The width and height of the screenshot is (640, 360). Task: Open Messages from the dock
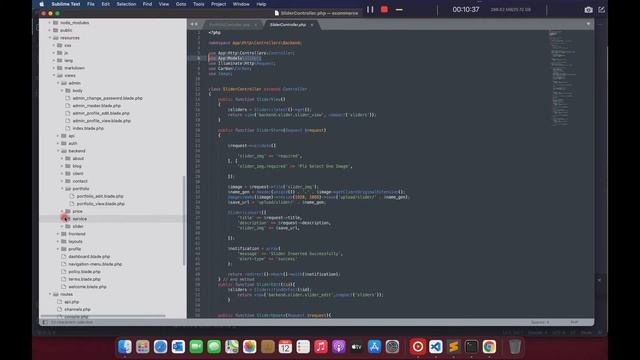tap(214, 347)
